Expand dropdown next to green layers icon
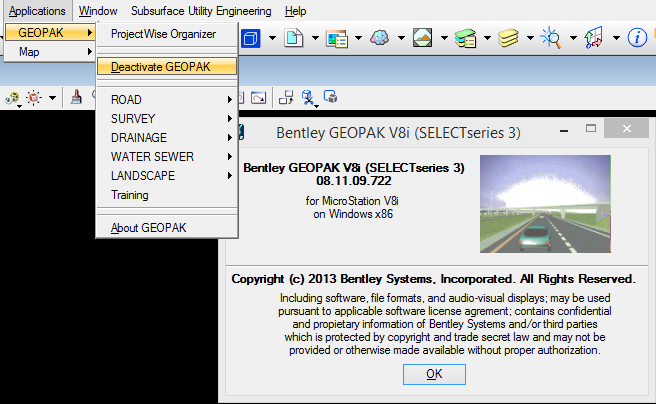Viewport: 656px width, 404px height. tap(487, 38)
